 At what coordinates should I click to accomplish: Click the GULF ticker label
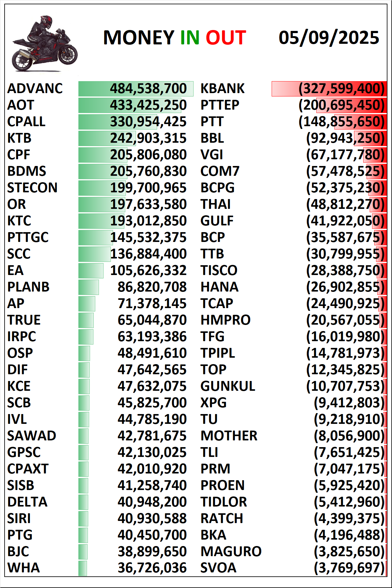(x=217, y=221)
